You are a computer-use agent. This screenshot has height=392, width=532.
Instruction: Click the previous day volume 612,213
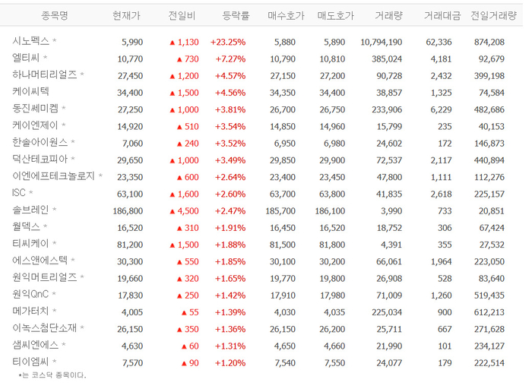pos(489,312)
